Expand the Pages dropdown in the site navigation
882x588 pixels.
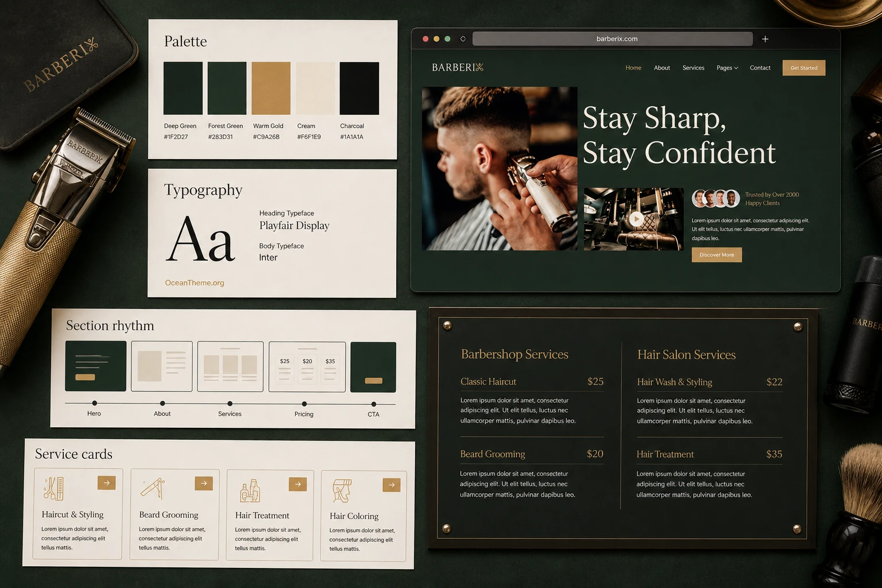pos(727,68)
